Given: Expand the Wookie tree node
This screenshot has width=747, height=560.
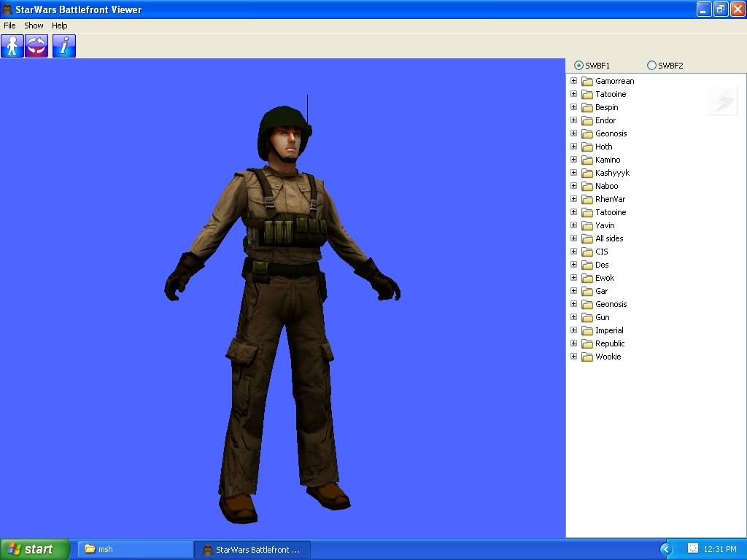Looking at the screenshot, I should pyautogui.click(x=573, y=356).
